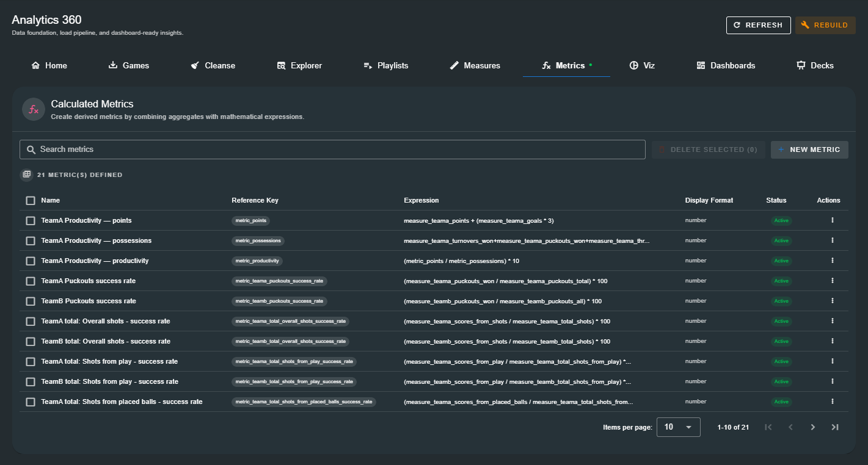Image resolution: width=868 pixels, height=465 pixels.
Task: Create a New Metric
Action: 809,150
